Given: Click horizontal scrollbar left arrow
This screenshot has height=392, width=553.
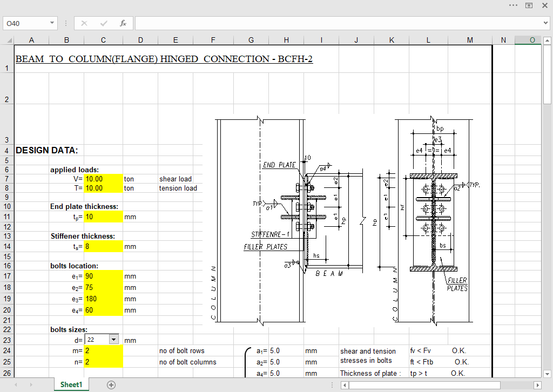Looking at the screenshot, I should 345,385.
